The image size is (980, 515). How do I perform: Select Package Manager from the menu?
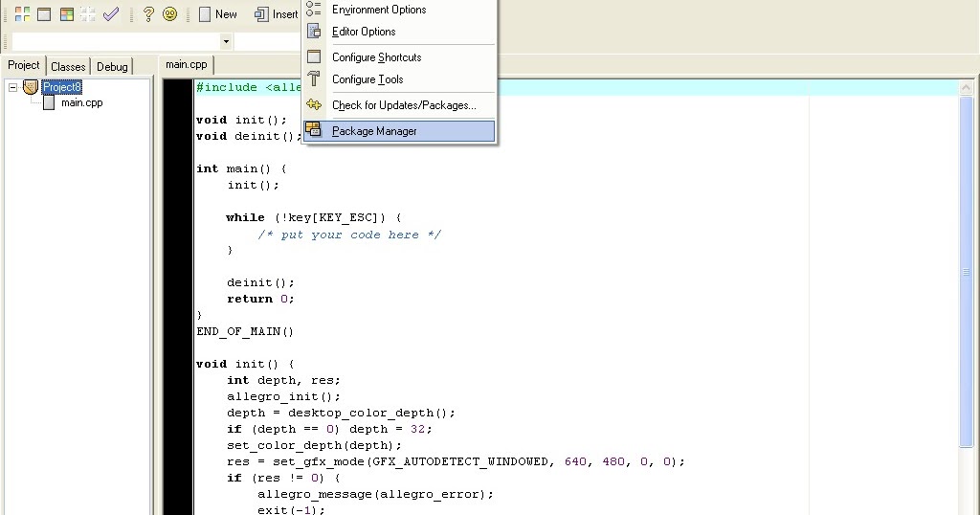tap(374, 131)
